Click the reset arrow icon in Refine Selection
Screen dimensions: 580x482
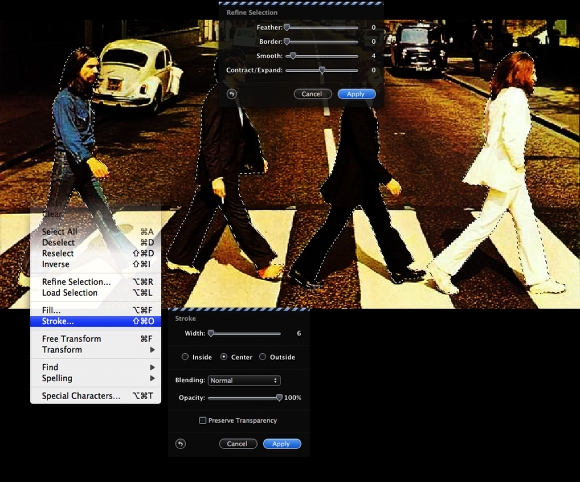click(232, 94)
